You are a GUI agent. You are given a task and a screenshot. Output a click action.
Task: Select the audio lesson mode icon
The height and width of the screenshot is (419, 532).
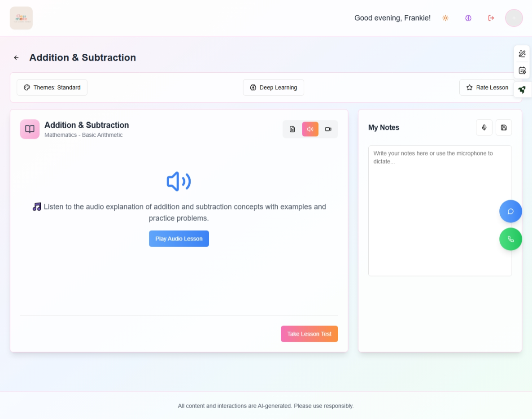[x=310, y=129]
